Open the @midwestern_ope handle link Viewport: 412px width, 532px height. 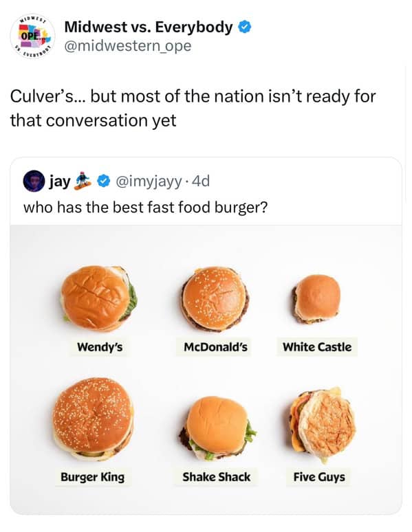(128, 46)
